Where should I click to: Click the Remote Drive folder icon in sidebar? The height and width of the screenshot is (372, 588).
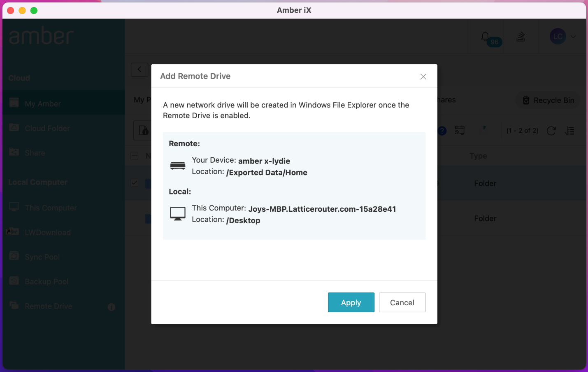[x=14, y=305]
